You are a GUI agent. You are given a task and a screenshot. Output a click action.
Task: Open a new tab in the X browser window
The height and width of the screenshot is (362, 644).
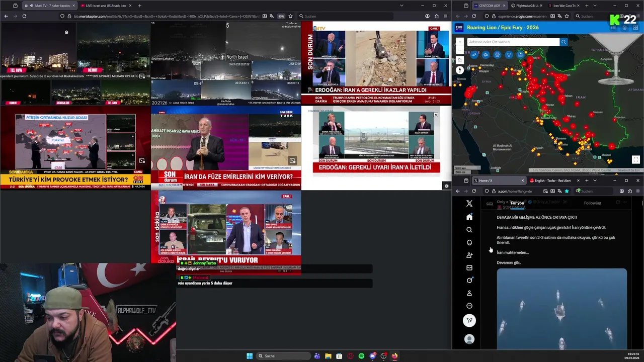(x=587, y=180)
